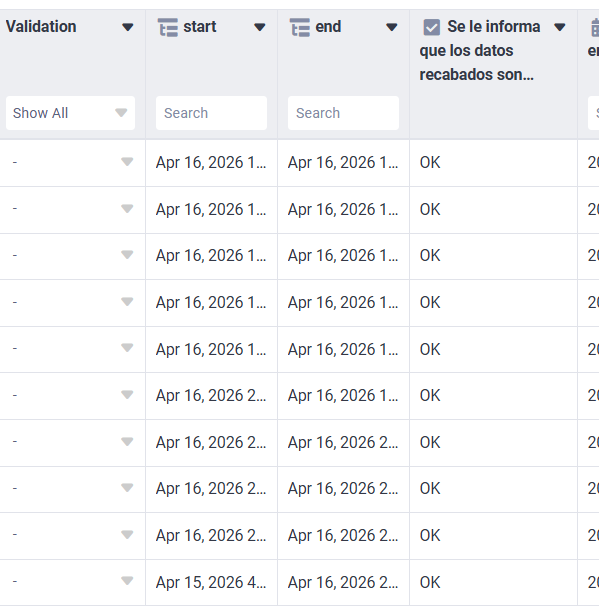Click first row end date cell
Viewport: 599px width, 612px height.
[x=343, y=163]
